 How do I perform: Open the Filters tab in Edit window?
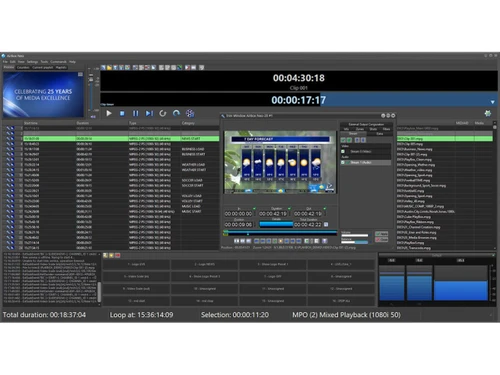click(x=386, y=129)
